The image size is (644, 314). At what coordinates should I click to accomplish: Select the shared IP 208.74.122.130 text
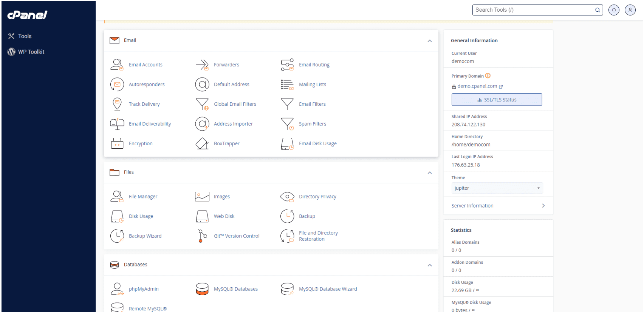[x=468, y=125]
